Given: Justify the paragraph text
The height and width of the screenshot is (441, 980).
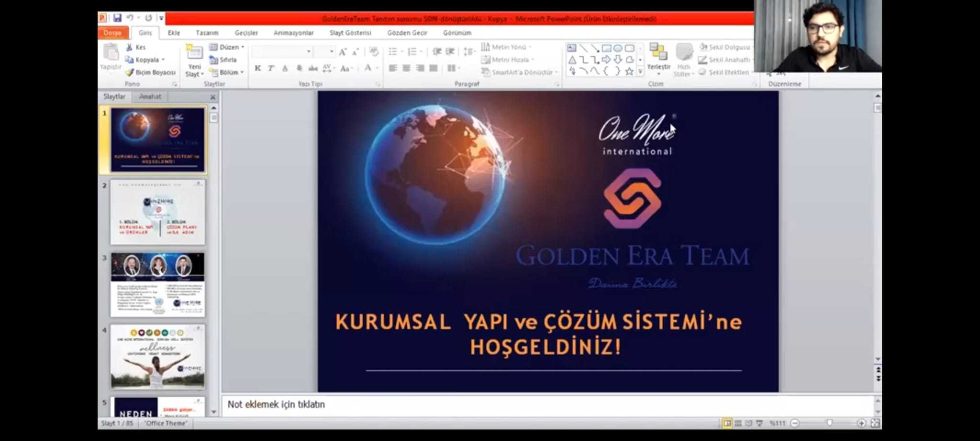Looking at the screenshot, I should (434, 68).
